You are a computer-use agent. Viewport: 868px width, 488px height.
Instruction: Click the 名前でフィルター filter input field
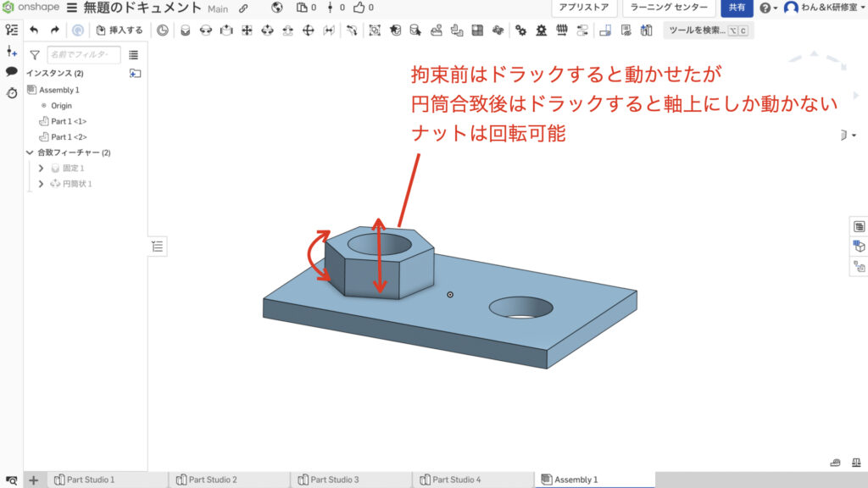[x=84, y=55]
